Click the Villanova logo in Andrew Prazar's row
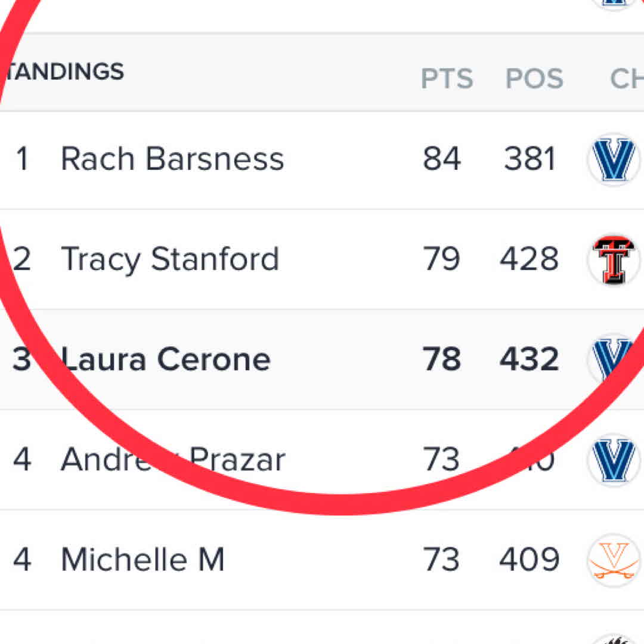This screenshot has height=644, width=644. [x=614, y=460]
